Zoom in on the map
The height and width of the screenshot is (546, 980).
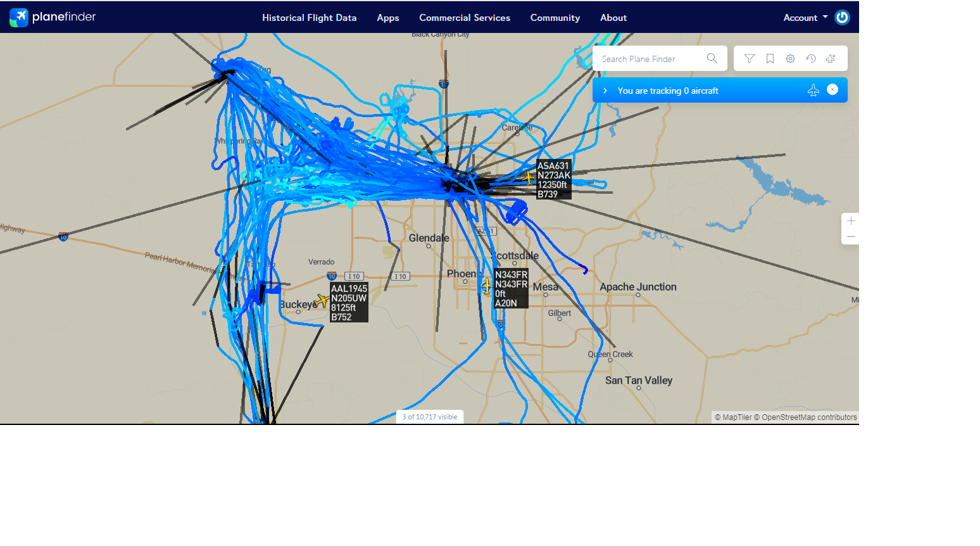tap(851, 221)
